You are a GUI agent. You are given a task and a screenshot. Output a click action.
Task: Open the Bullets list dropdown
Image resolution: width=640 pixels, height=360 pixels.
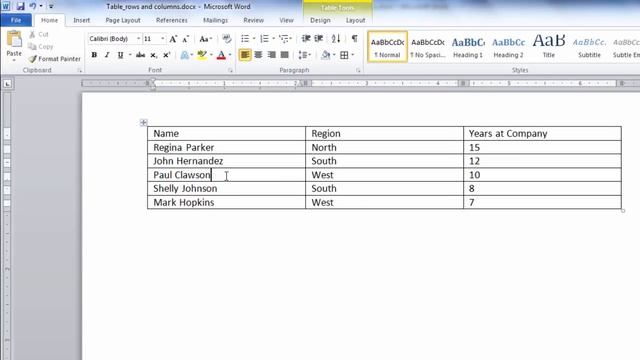pyautogui.click(x=254, y=39)
